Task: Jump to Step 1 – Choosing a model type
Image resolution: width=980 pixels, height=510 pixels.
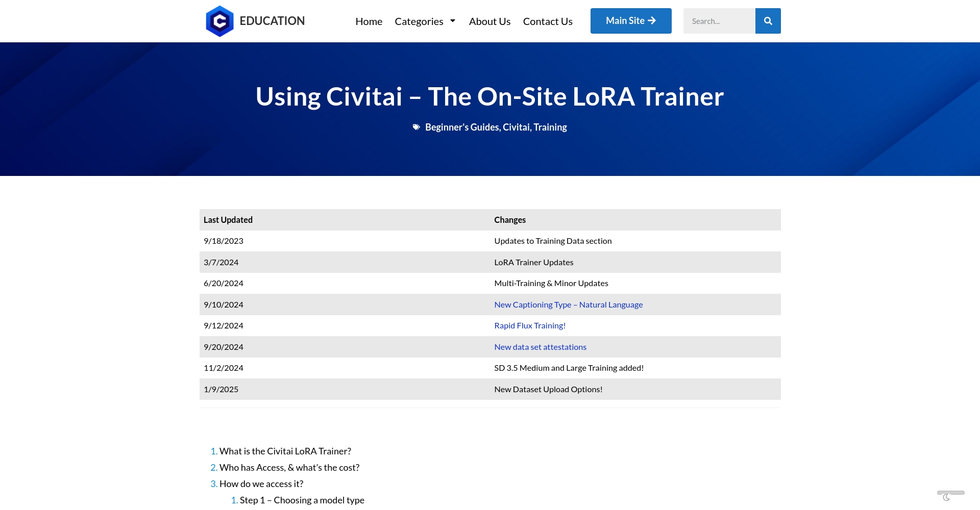Action: pyautogui.click(x=302, y=500)
